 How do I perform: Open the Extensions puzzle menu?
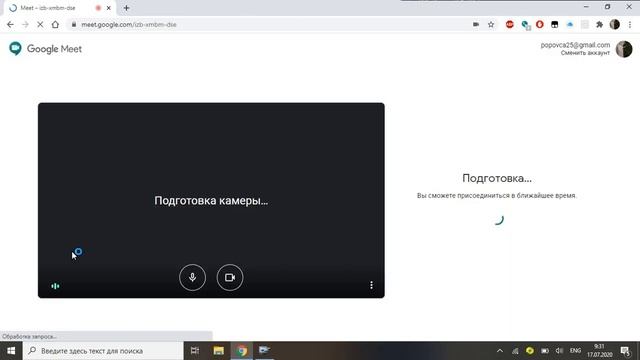[x=600, y=24]
